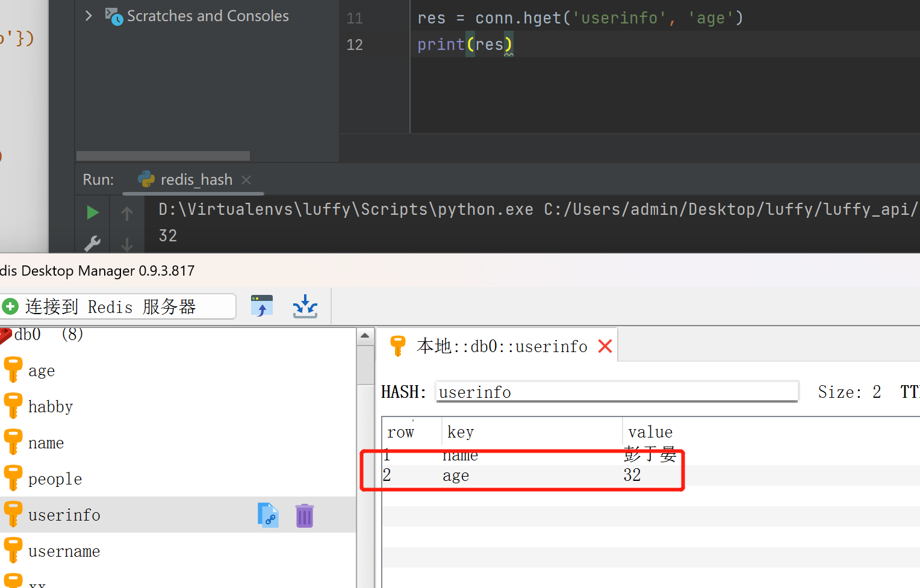Click the up arrow in Run panel
920x588 pixels.
tap(127, 213)
